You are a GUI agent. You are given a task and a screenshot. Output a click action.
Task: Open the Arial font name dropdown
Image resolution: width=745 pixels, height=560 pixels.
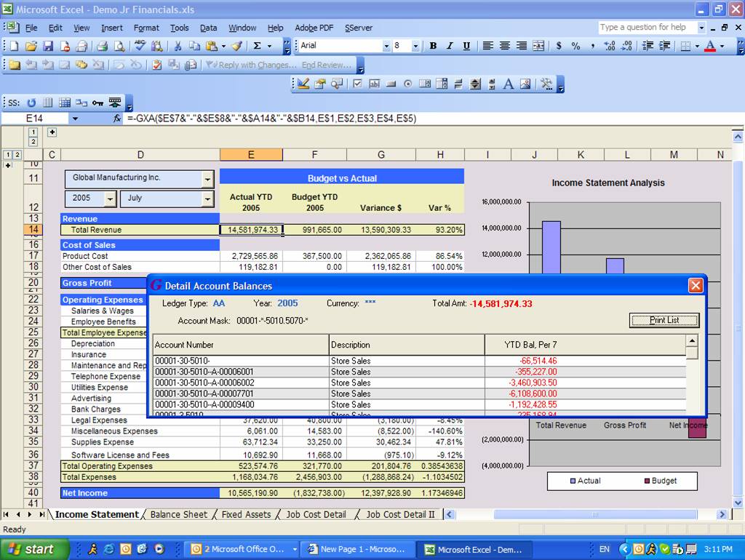[x=386, y=46]
